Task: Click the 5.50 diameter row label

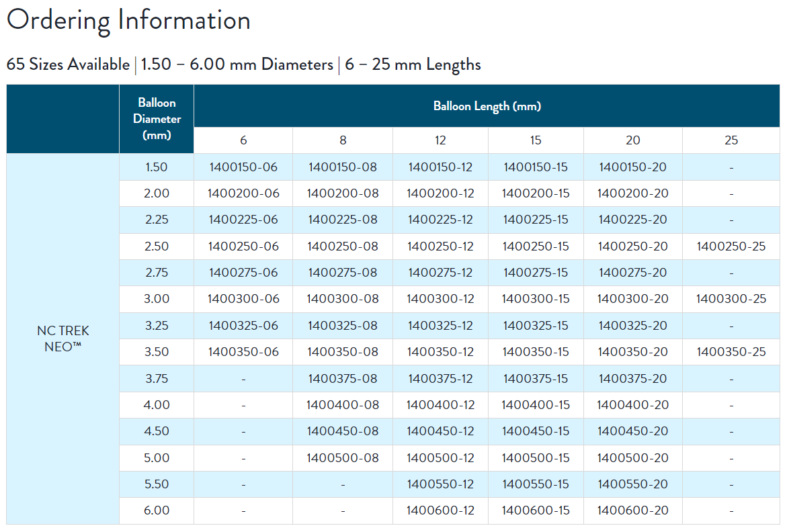Action: coord(157,484)
